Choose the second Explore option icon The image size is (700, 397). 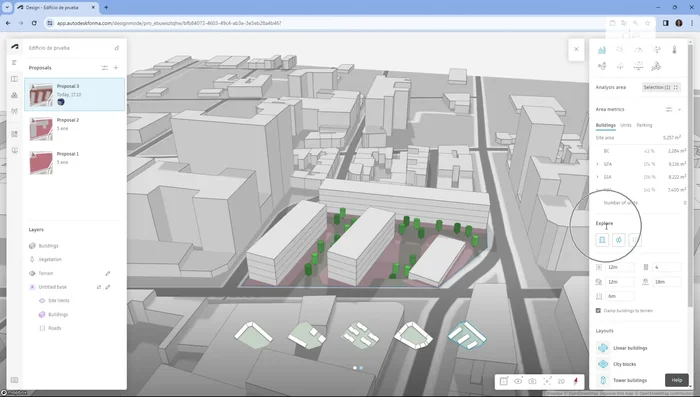coord(619,240)
